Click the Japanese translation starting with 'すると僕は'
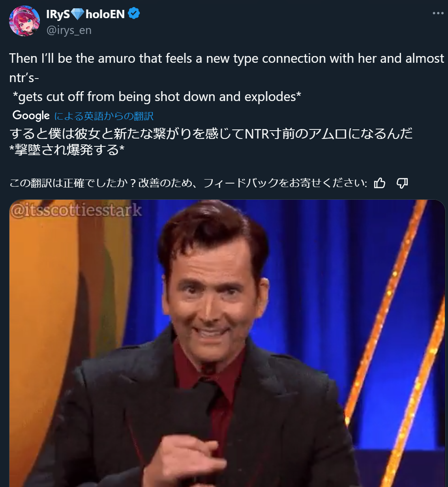Screen dimensions: 448x487 pyautogui.click(x=211, y=133)
